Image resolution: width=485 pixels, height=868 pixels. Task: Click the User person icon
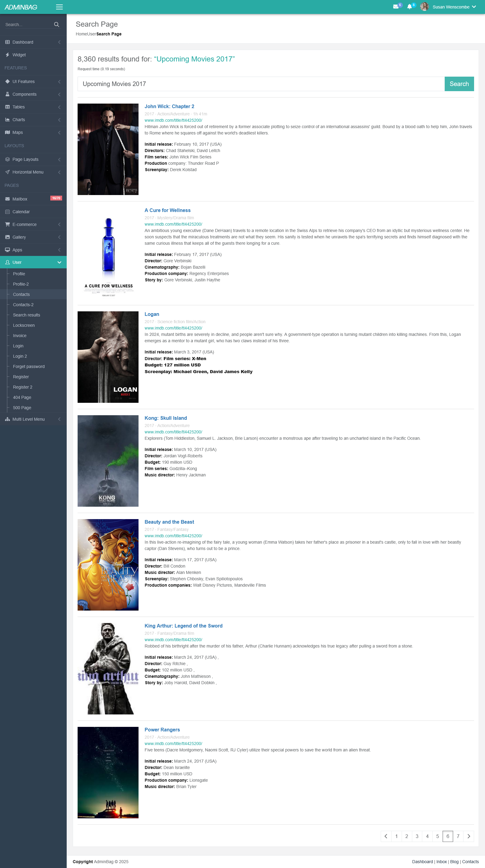pos(7,263)
